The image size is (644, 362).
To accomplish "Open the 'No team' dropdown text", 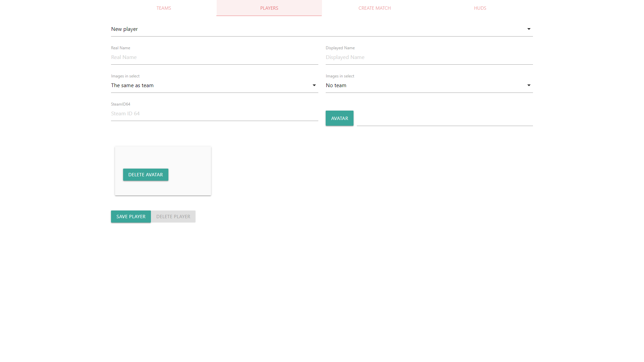I will click(x=336, y=85).
